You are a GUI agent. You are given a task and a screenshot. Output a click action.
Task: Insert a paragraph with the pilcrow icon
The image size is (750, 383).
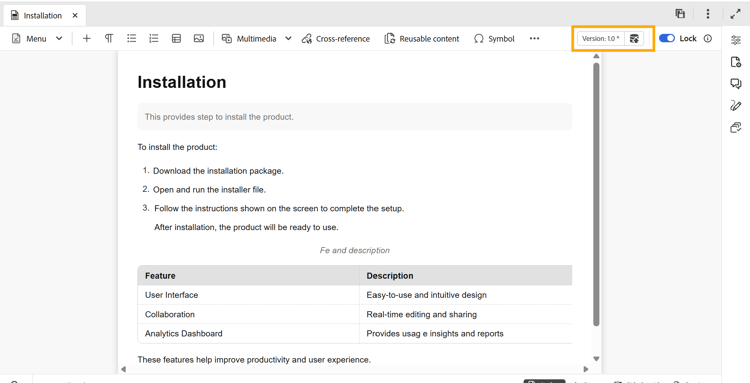[x=109, y=39]
